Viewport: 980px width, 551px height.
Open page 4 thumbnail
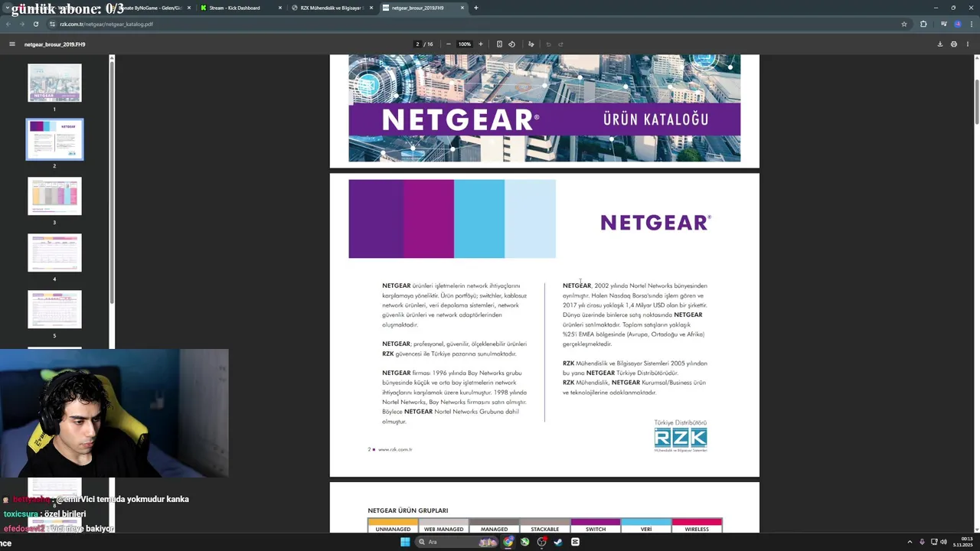tap(54, 253)
